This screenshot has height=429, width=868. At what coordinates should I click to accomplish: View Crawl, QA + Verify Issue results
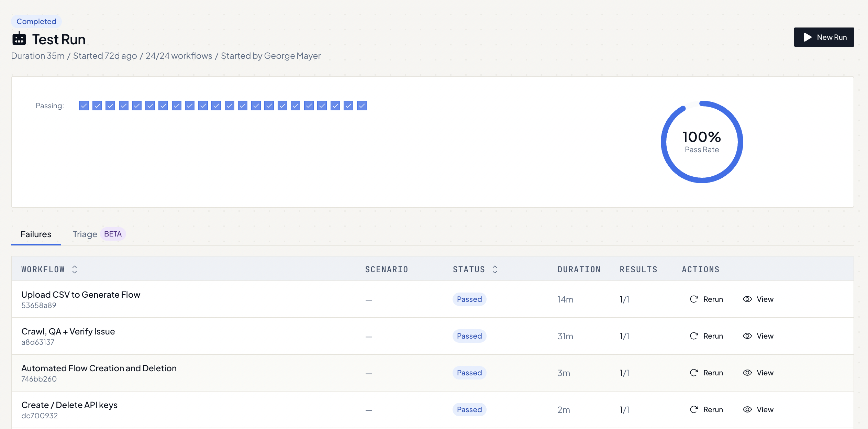(x=758, y=336)
